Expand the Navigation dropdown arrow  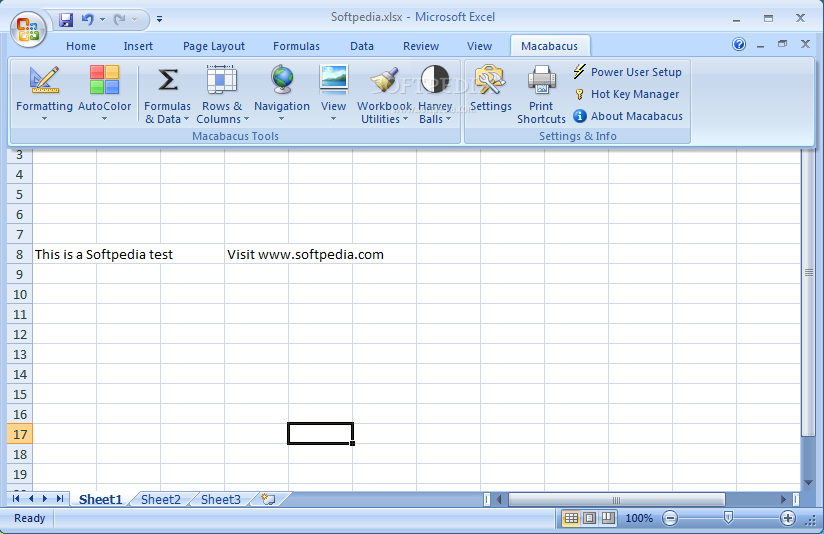[282, 119]
